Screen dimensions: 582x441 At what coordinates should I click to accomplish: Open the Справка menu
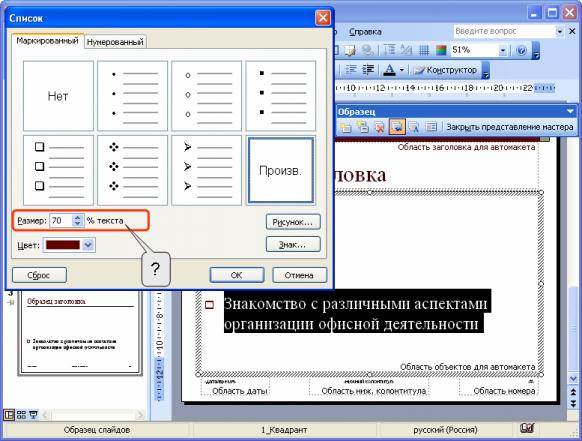point(365,32)
